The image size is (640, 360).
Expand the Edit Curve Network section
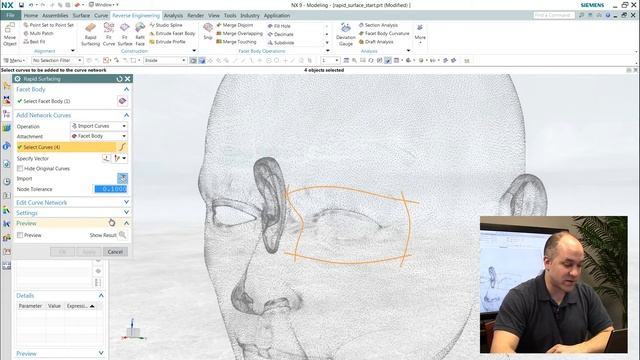pyautogui.click(x=127, y=202)
